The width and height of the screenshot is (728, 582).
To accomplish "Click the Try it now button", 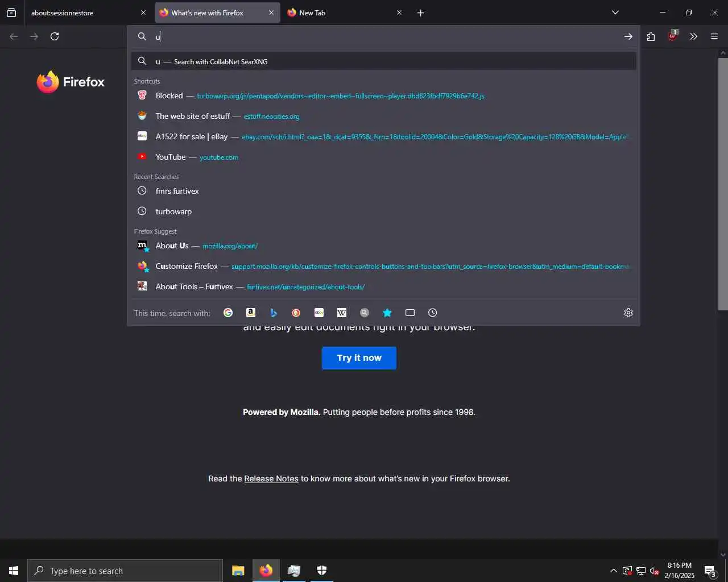I will (x=359, y=358).
